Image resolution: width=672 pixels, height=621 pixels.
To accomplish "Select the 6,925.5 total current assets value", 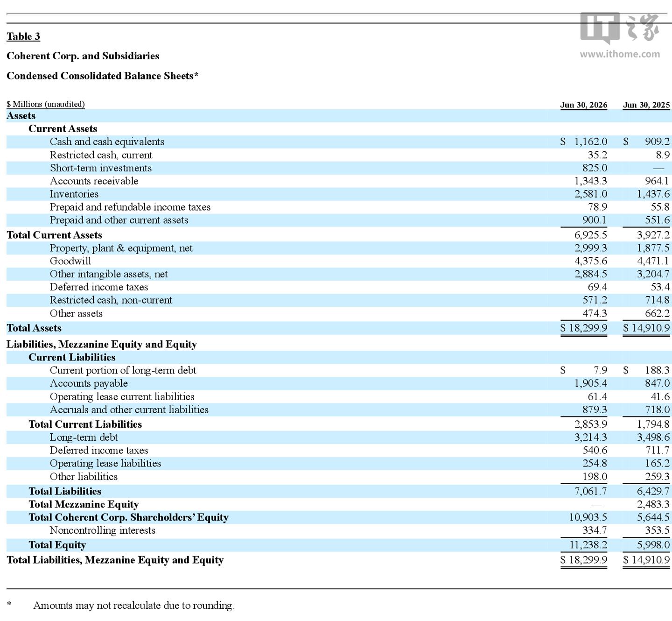I will 591,235.
